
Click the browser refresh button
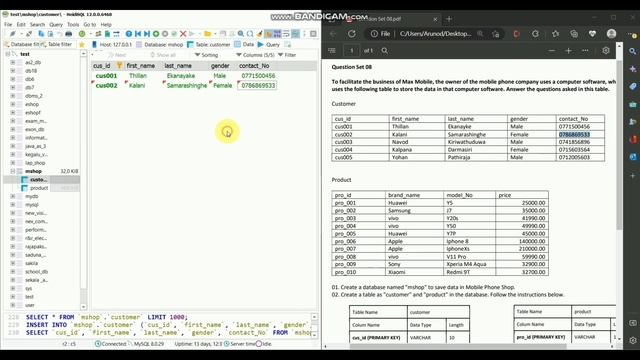pos(352,34)
